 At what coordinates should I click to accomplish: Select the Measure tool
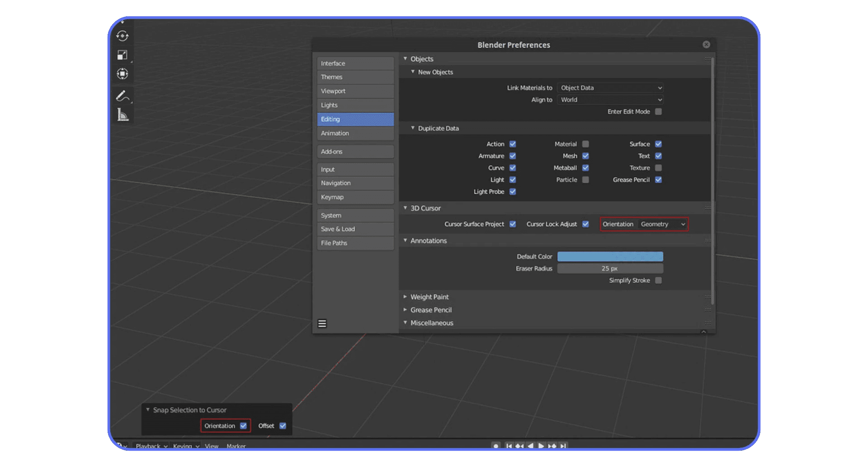(122, 114)
